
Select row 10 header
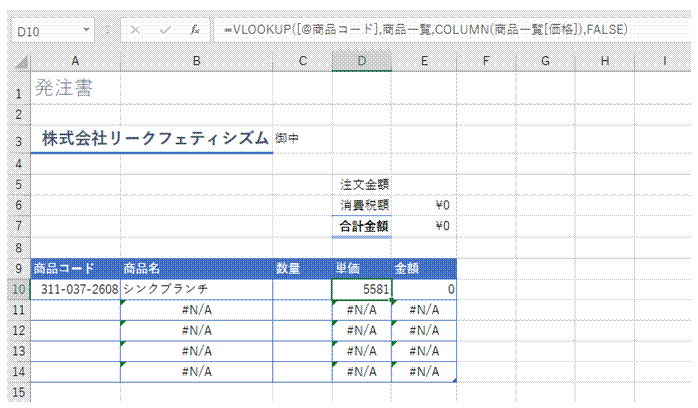coord(19,289)
